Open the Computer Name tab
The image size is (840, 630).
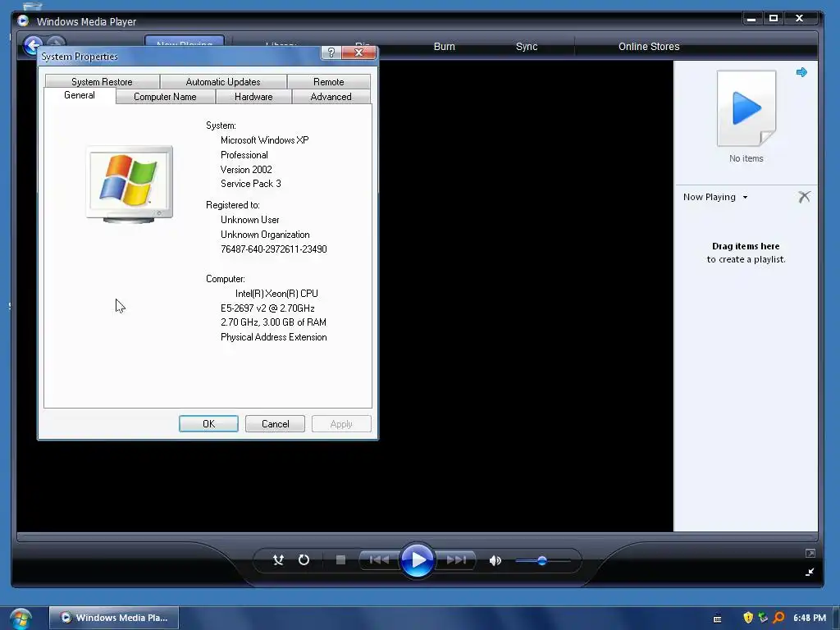165,97
